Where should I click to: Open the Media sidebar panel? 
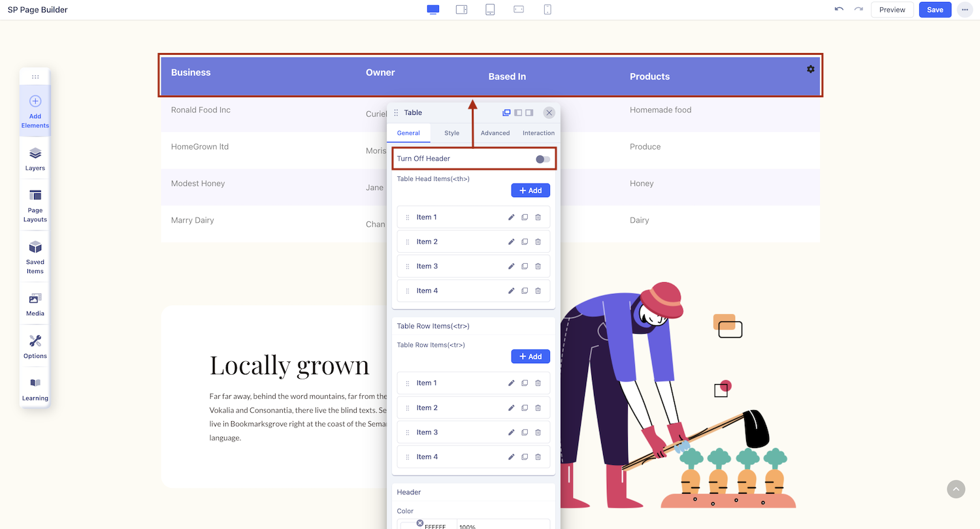coord(35,304)
